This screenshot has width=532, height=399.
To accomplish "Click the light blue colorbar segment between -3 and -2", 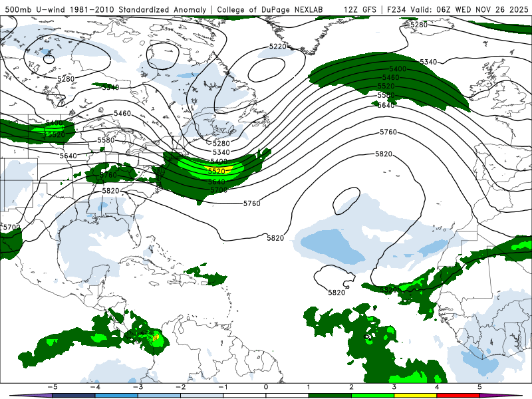I will coord(159,396).
